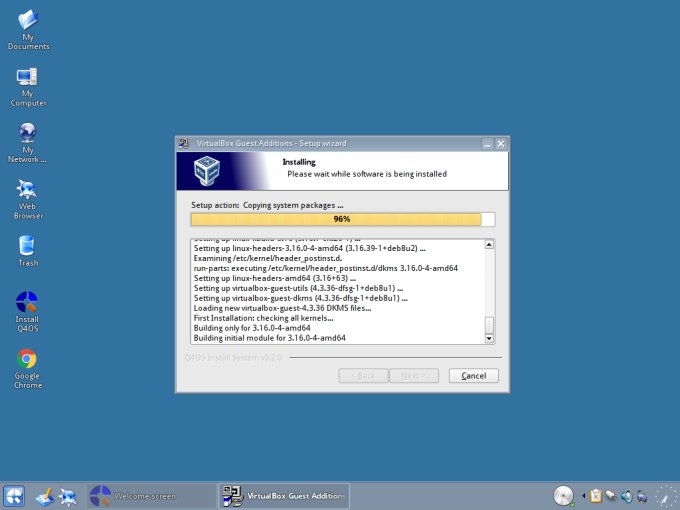
Task: Click the disabled Back button
Action: point(363,376)
